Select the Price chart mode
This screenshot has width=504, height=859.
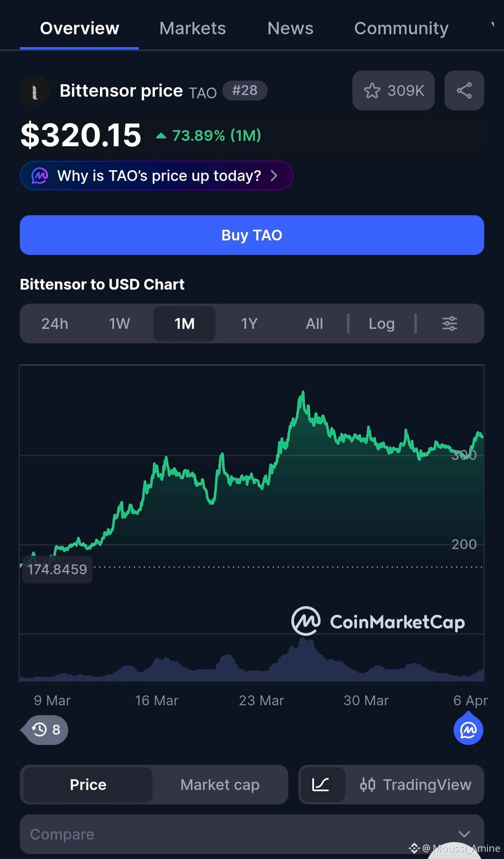[x=88, y=785]
